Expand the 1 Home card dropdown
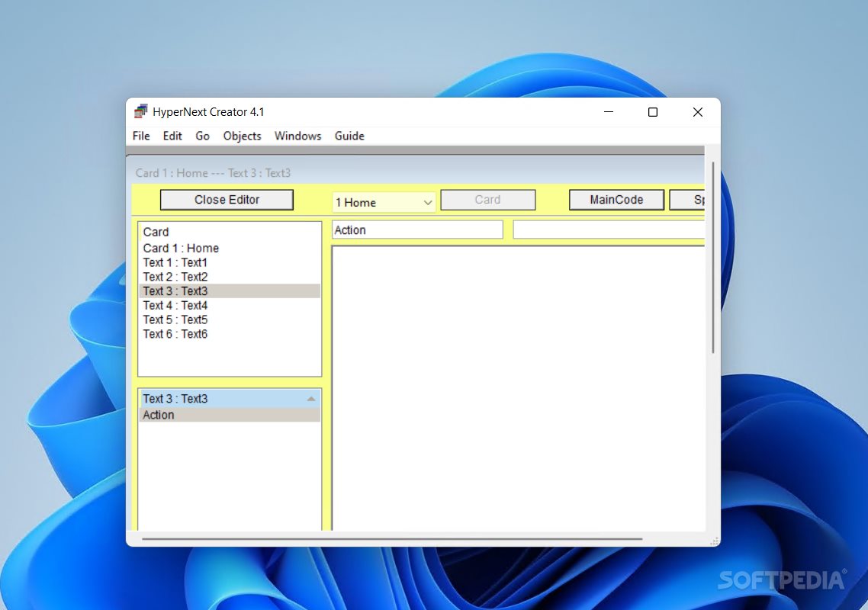 click(x=384, y=203)
